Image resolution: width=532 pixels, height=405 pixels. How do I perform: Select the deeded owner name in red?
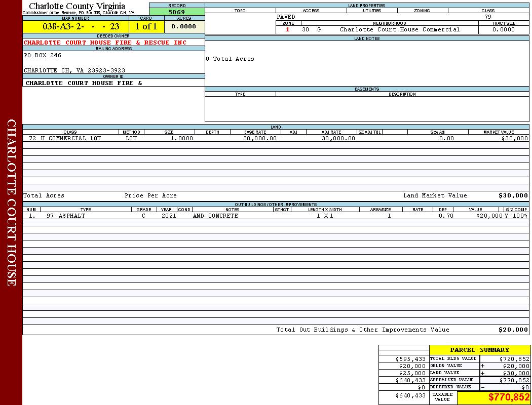pyautogui.click(x=105, y=43)
